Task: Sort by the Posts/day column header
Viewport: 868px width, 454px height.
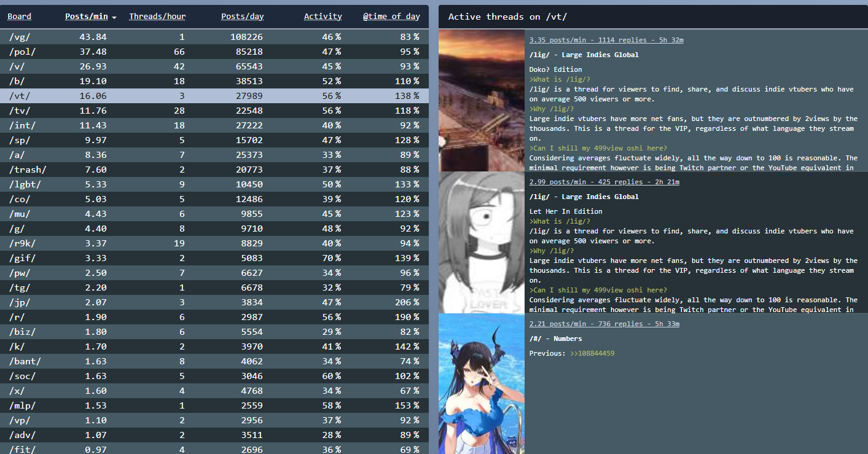Action: tap(242, 17)
